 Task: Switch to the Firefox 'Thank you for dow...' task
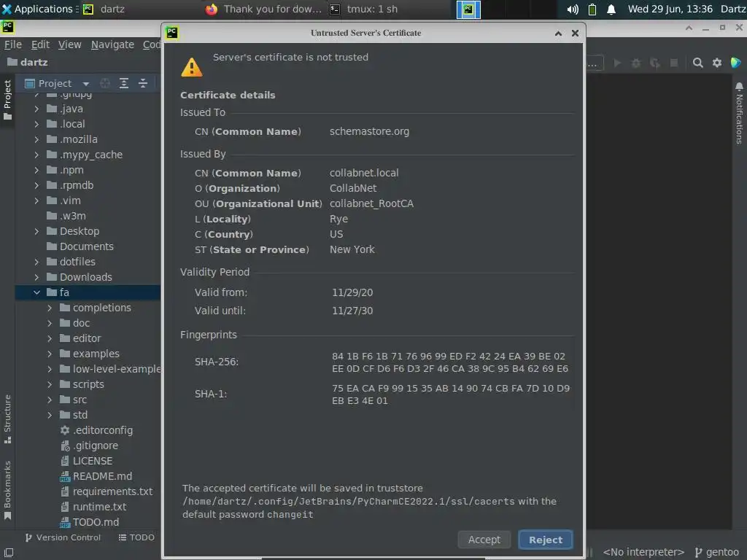(x=263, y=9)
